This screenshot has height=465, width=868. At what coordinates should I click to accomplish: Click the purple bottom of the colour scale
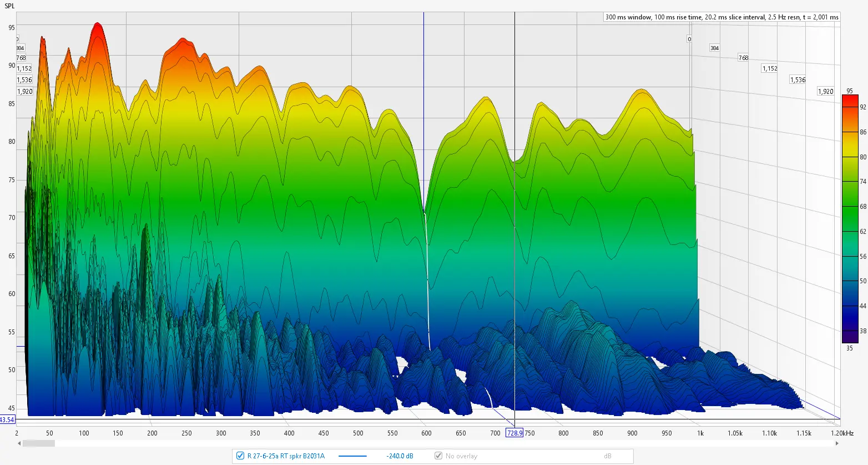tap(850, 336)
